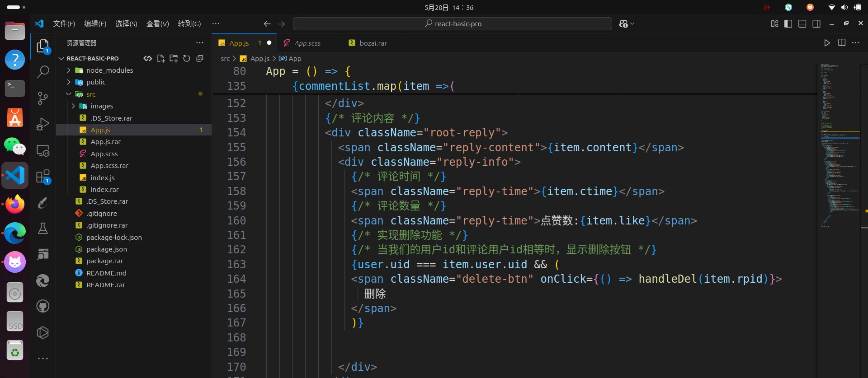The height and width of the screenshot is (378, 868).
Task: Open the 文件(F) menu
Action: [x=64, y=24]
